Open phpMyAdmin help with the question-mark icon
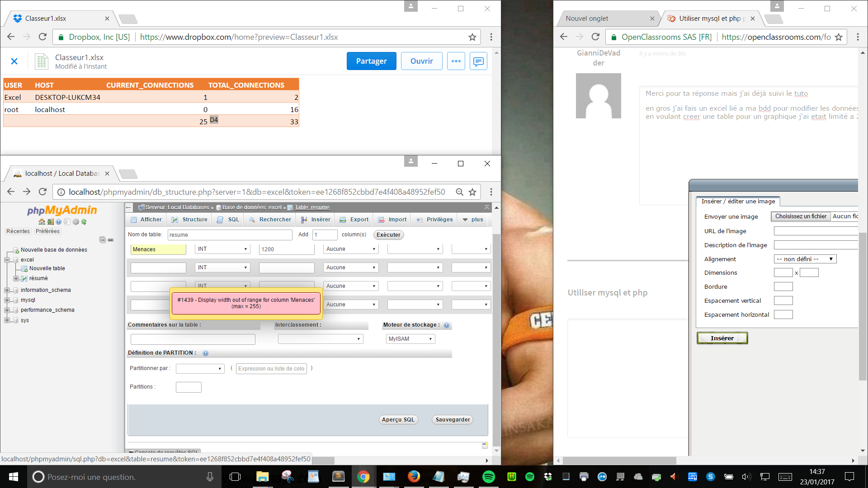Image resolution: width=868 pixels, height=488 pixels. click(x=58, y=222)
